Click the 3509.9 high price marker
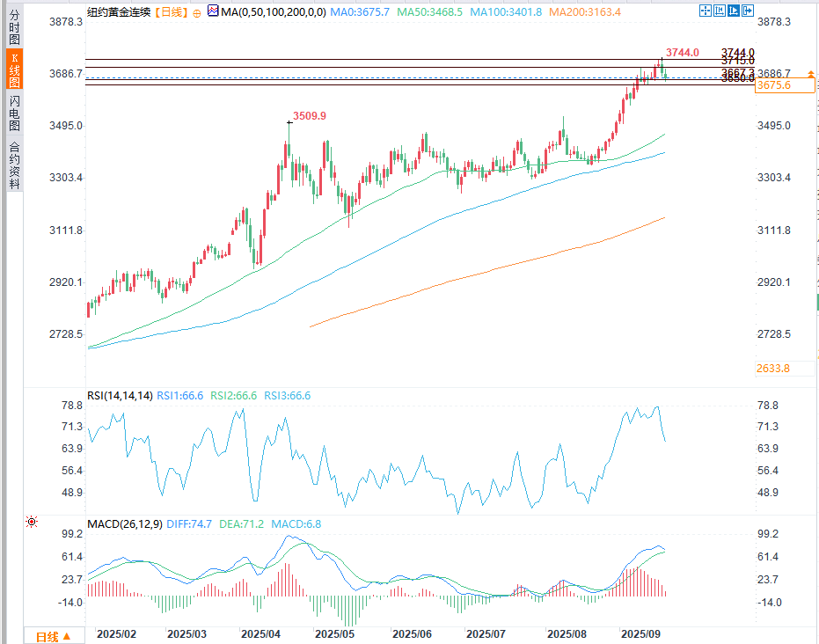This screenshot has height=644, width=819. 310,116
